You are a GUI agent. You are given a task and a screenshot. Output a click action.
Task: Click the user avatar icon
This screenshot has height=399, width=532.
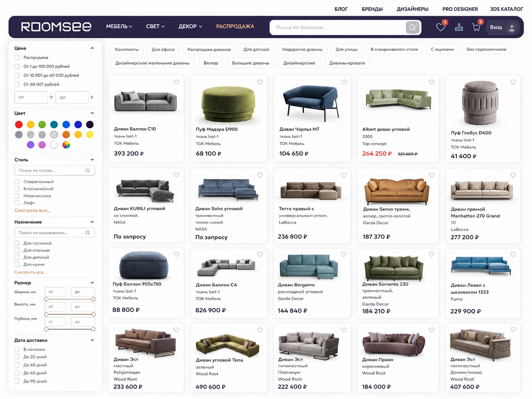click(512, 28)
